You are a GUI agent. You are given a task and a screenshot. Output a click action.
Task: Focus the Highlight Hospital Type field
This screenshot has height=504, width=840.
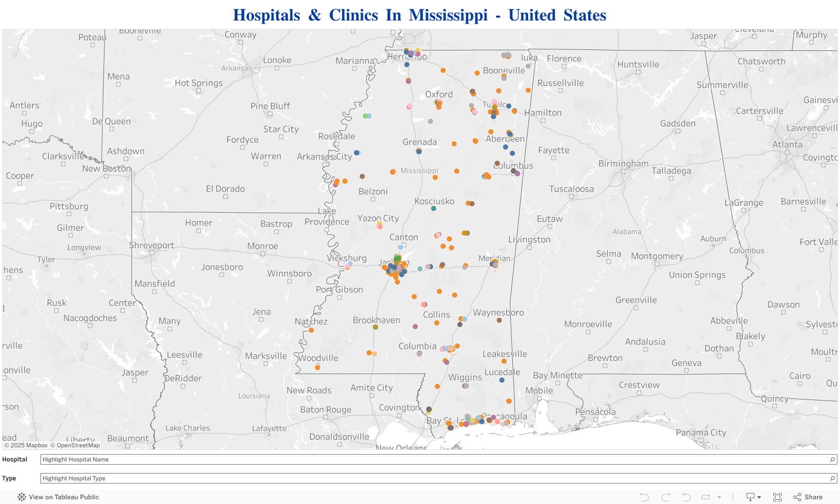coord(438,478)
